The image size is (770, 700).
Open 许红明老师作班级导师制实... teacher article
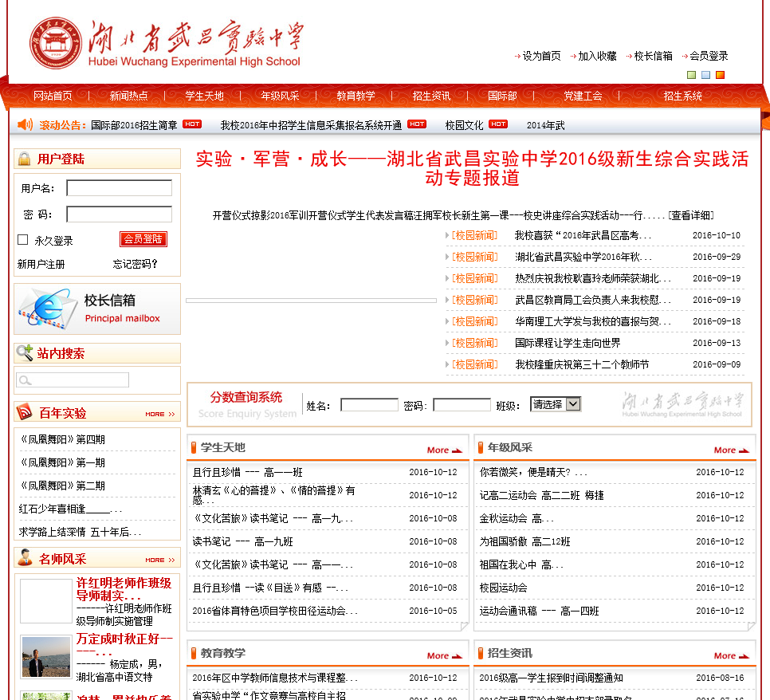coord(124,589)
